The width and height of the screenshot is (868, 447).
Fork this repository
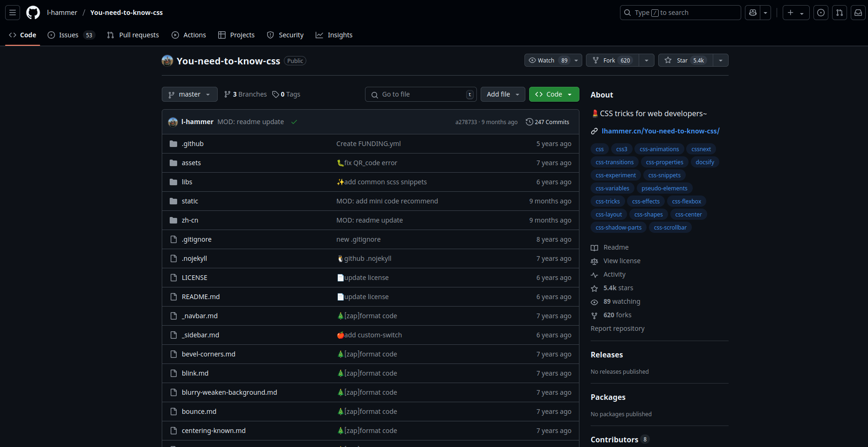pyautogui.click(x=612, y=60)
